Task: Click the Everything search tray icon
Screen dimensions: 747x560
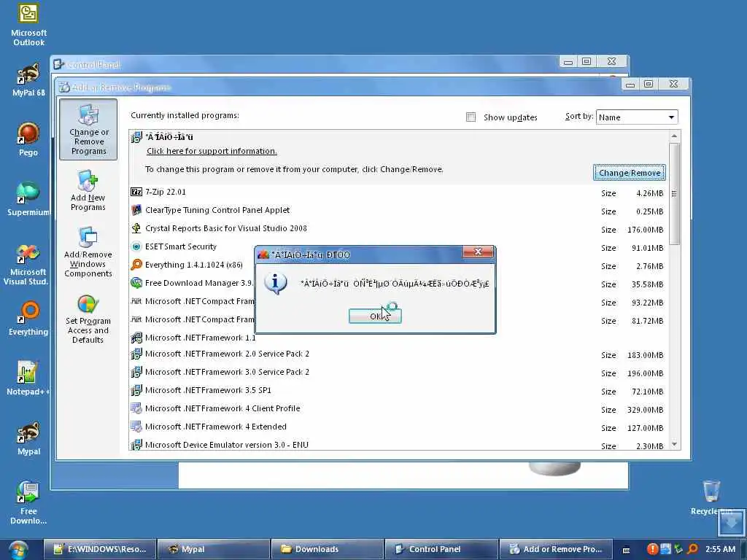Action: point(693,549)
